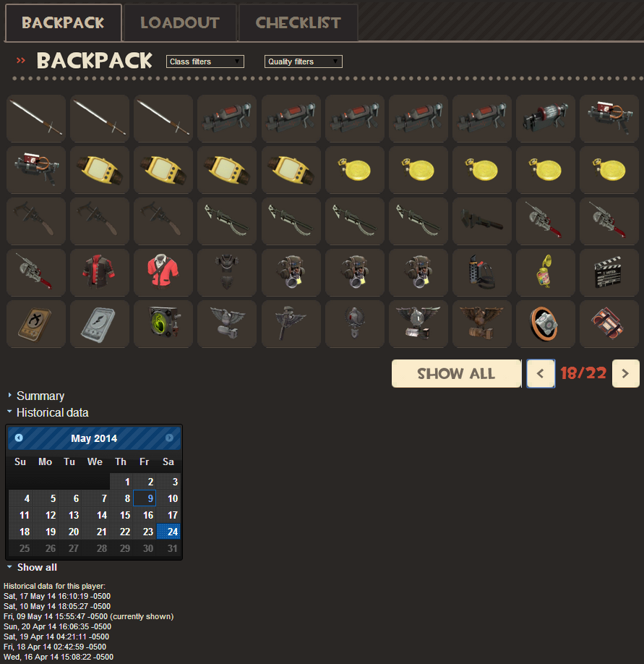Click the yellow air freshener bottle item

pos(546,272)
